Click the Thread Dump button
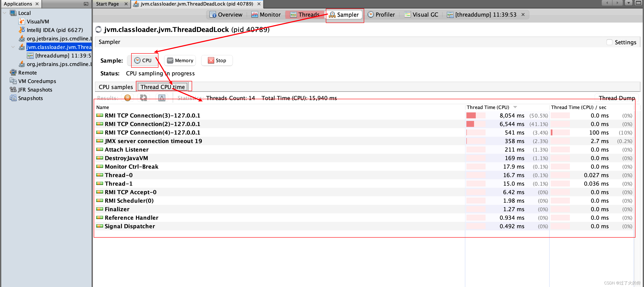The image size is (644, 287). 617,98
